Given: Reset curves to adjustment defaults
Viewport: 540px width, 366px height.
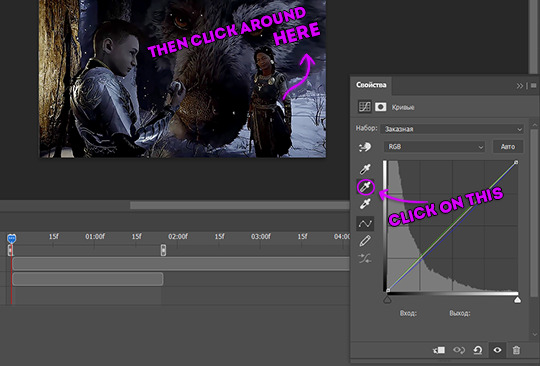Looking at the screenshot, I should 478,350.
